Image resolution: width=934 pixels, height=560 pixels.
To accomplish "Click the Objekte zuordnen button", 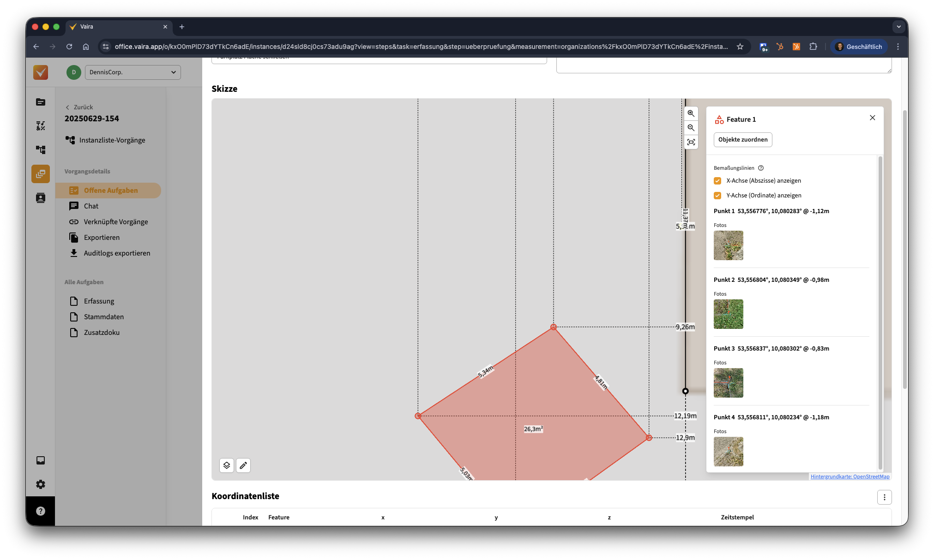I will [x=742, y=140].
